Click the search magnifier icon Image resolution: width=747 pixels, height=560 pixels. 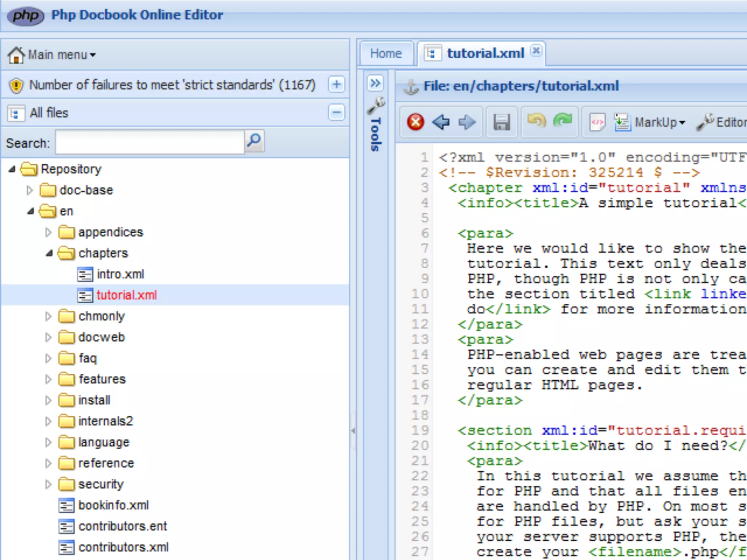click(x=254, y=140)
